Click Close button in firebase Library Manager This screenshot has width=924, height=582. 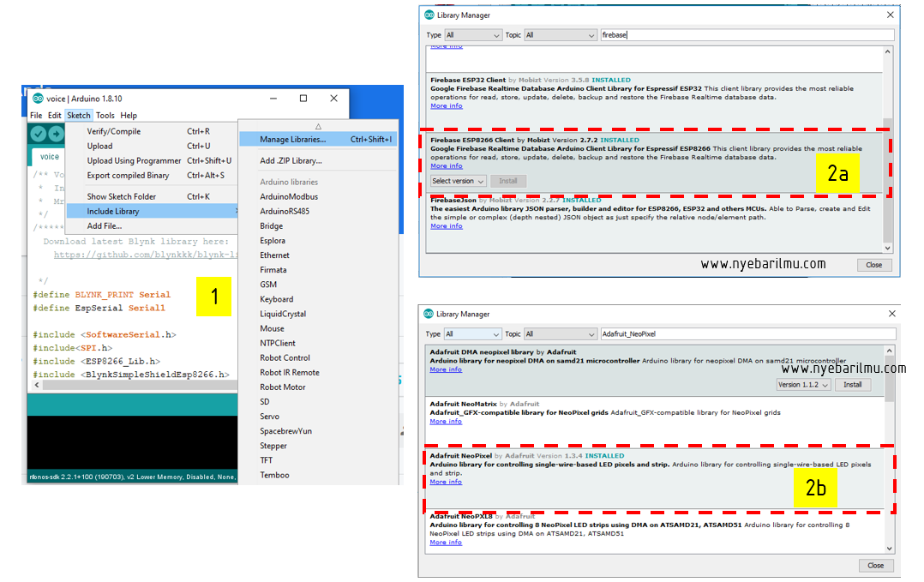(874, 265)
